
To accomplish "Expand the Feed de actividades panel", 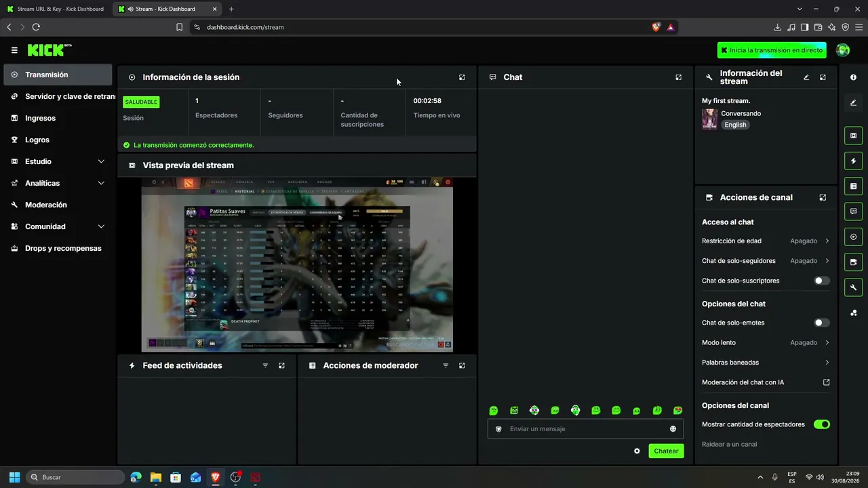I will (281, 365).
